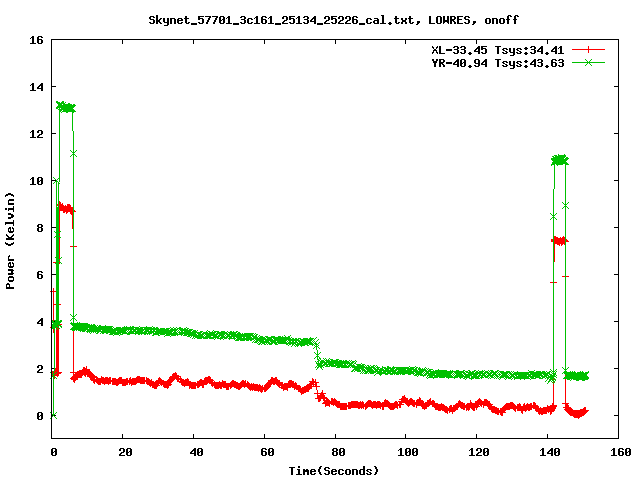Click the green peak plateau near 13 Kelvin
This screenshot has width=640, height=480.
[x=66, y=108]
